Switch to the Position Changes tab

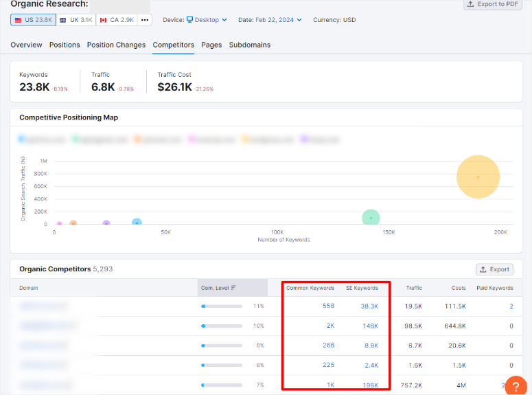tap(116, 45)
